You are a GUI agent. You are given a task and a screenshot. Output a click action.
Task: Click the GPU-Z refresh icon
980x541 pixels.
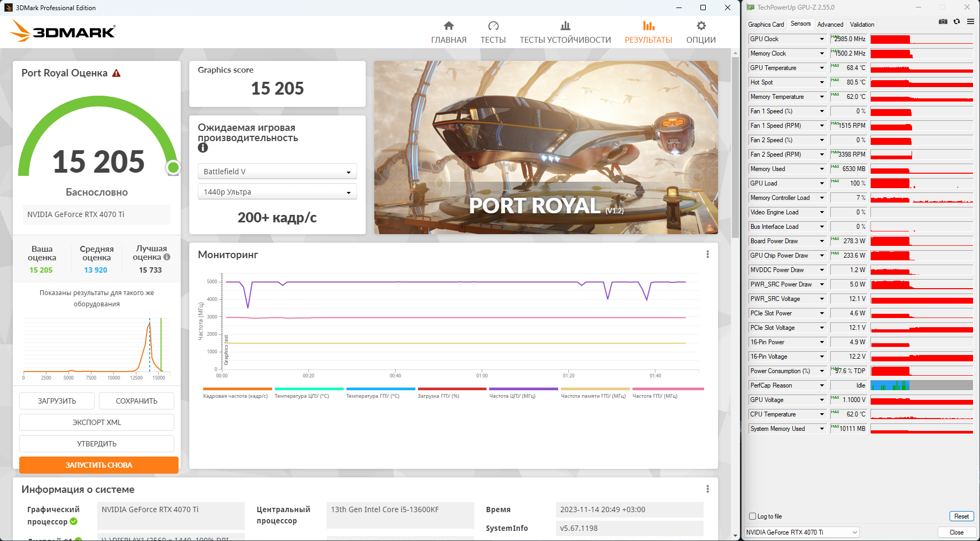click(x=956, y=21)
